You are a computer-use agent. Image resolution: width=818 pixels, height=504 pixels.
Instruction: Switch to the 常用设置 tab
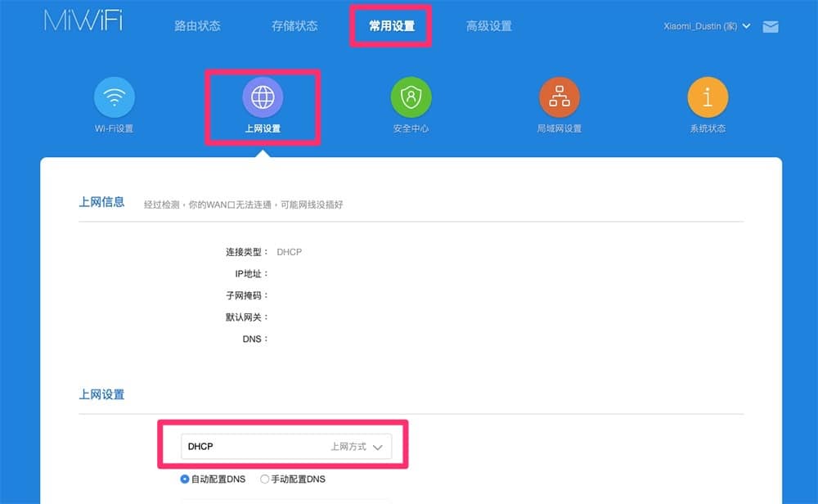tap(392, 26)
